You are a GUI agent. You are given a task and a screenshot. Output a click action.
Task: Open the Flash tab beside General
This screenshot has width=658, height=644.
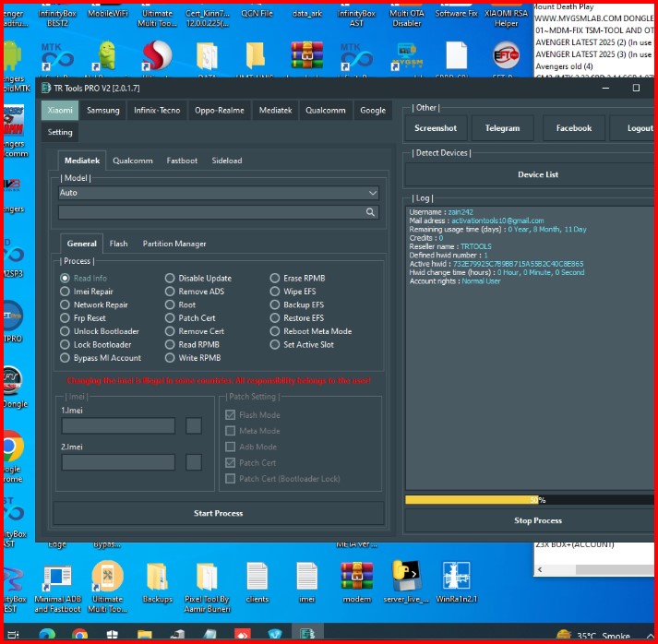118,244
